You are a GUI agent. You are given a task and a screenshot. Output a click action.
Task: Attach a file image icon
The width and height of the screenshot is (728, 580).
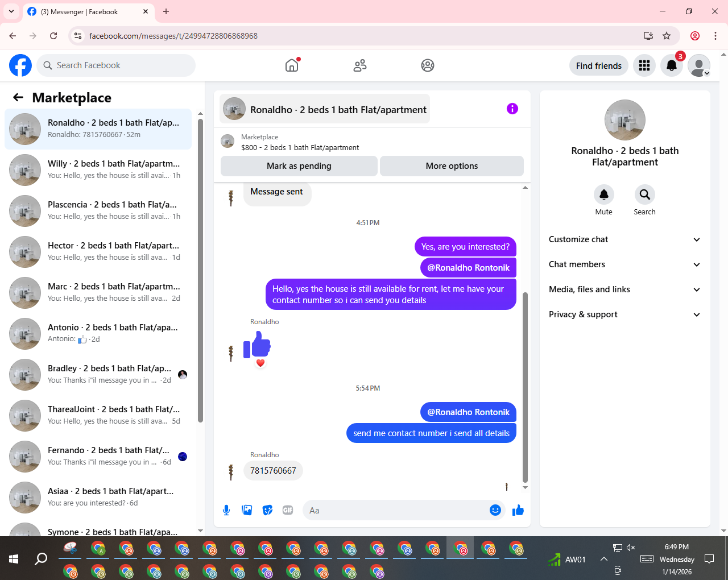[x=247, y=510]
